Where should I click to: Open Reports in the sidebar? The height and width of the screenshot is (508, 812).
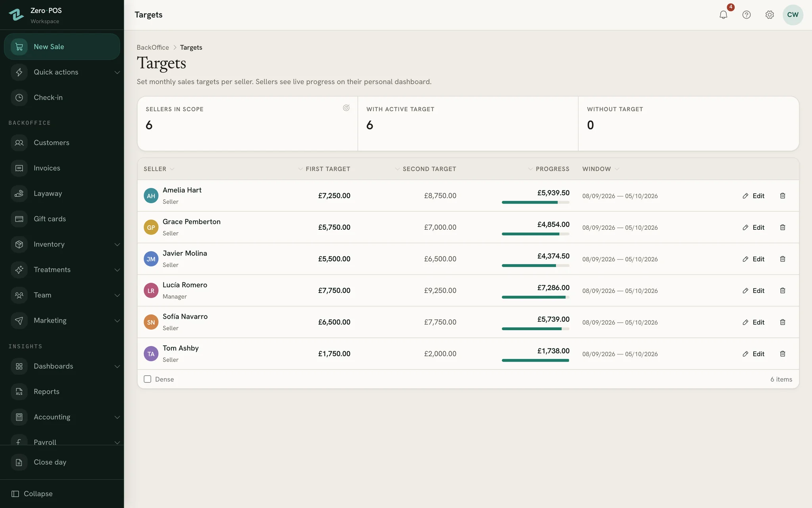click(62, 392)
